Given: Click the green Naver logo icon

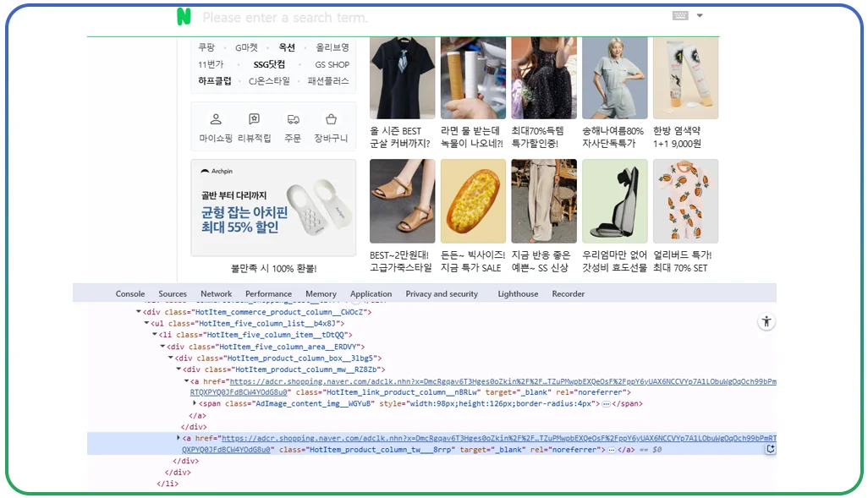Looking at the screenshot, I should (184, 17).
